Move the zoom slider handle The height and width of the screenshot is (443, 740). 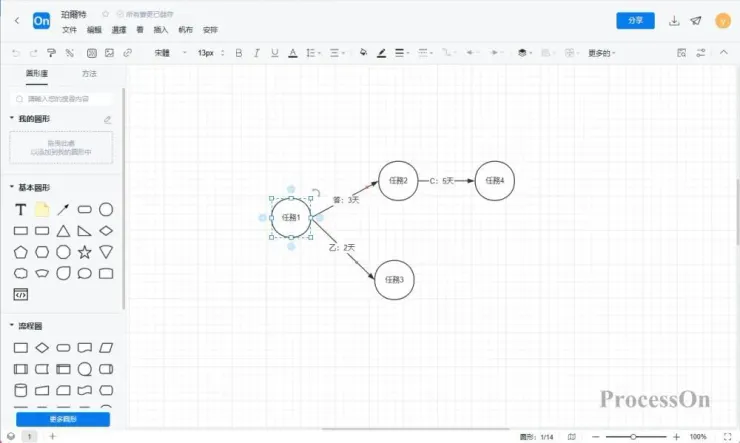tap(633, 437)
